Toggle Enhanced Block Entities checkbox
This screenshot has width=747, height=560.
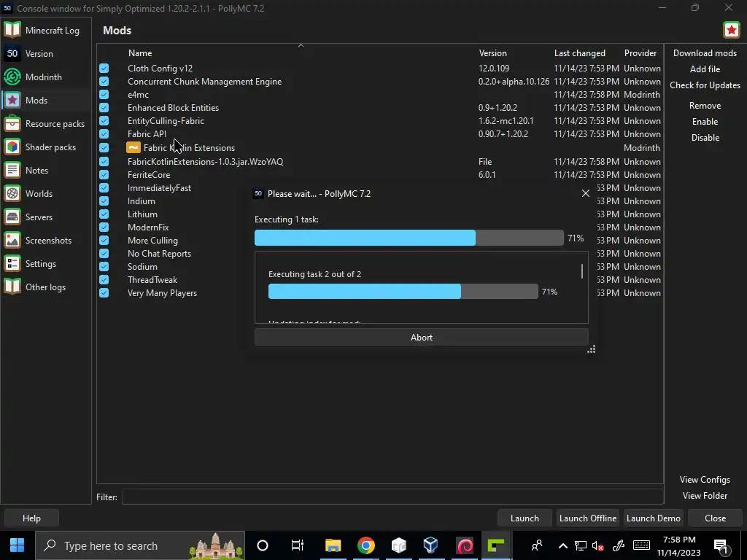104,108
